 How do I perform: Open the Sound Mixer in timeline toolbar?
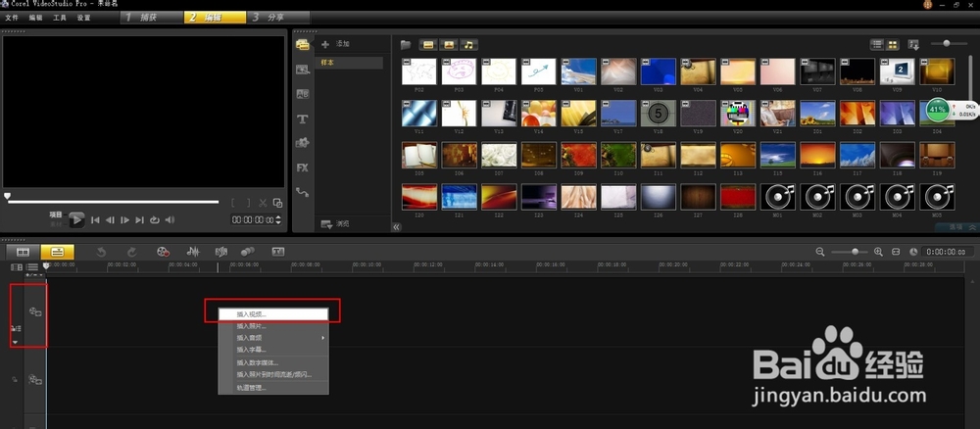click(x=193, y=252)
